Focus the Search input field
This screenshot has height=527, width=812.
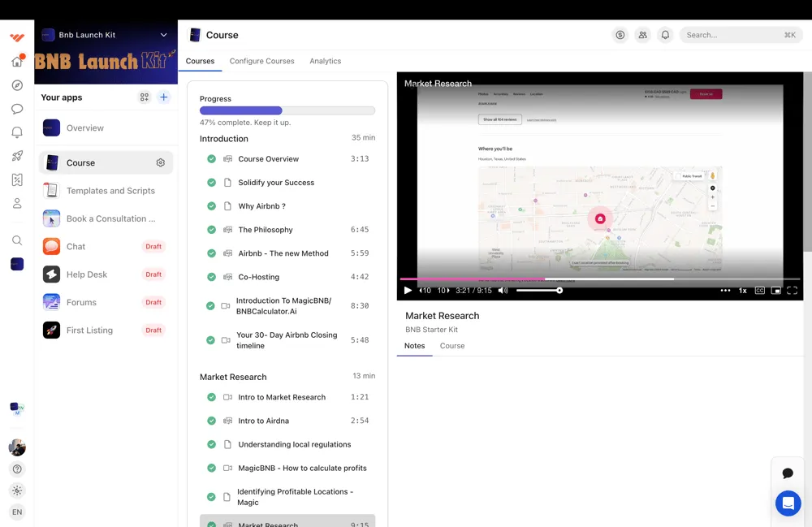[x=741, y=35]
